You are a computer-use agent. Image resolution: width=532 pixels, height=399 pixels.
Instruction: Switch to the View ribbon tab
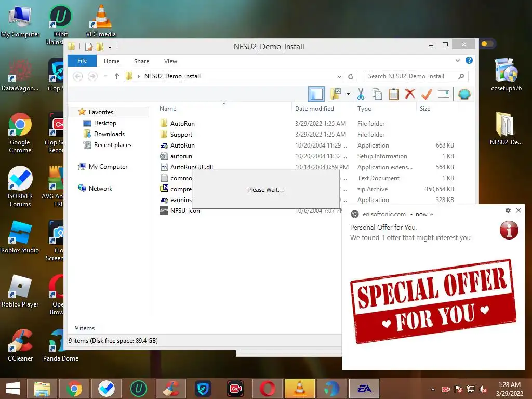[x=170, y=61]
